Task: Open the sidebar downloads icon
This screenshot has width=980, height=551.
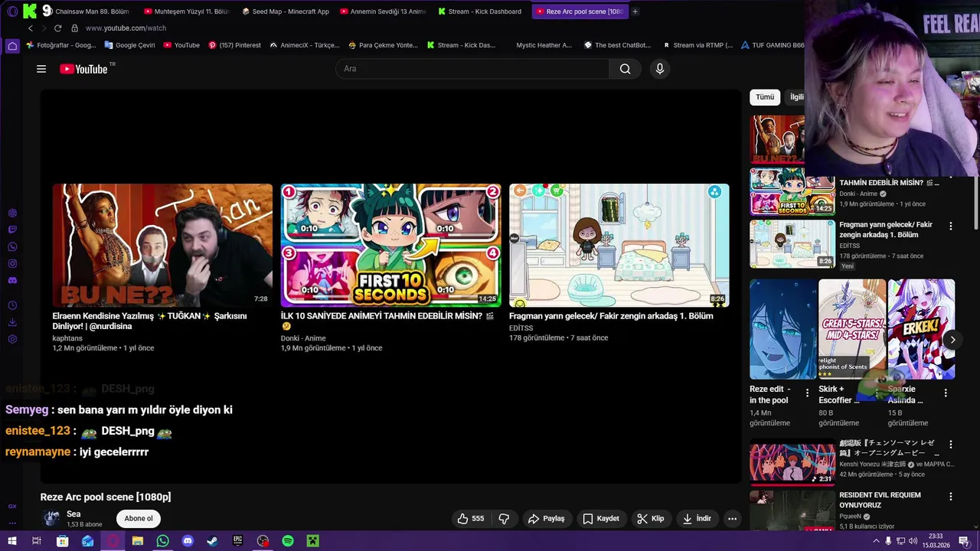Action: (x=12, y=322)
